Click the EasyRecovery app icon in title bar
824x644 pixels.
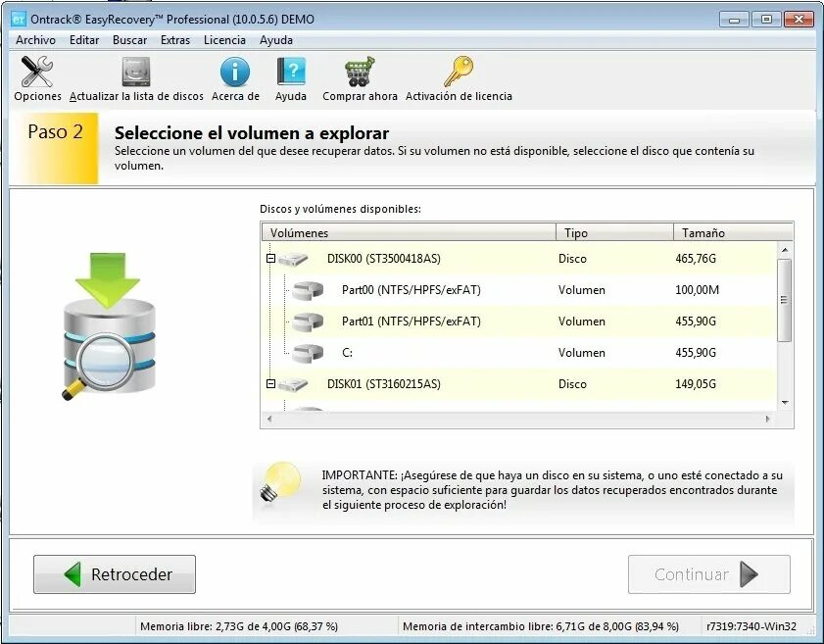pyautogui.click(x=19, y=19)
